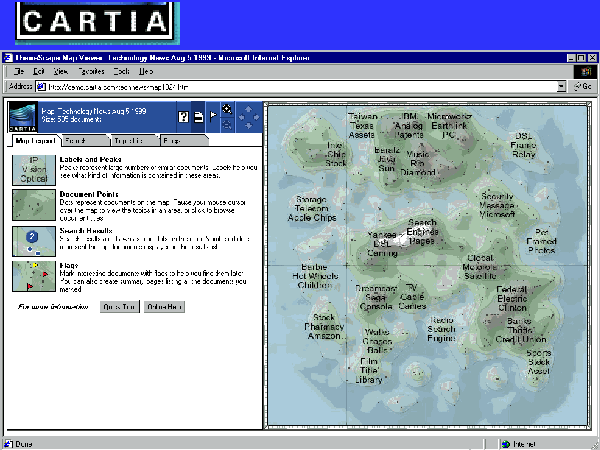Screen dimensions: 600x450
Task: Click the Flags legend thumbnail
Action: pos(32,275)
